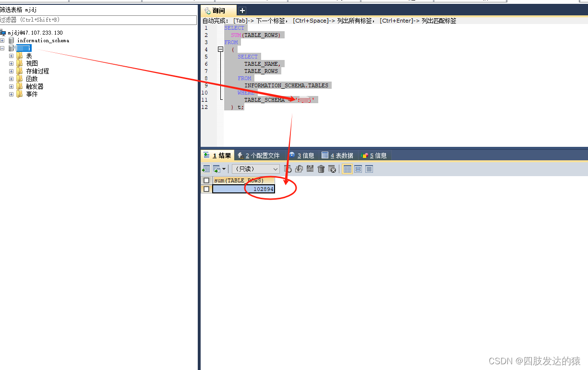Click the insert new row icon
588x370 pixels.
(x=288, y=169)
